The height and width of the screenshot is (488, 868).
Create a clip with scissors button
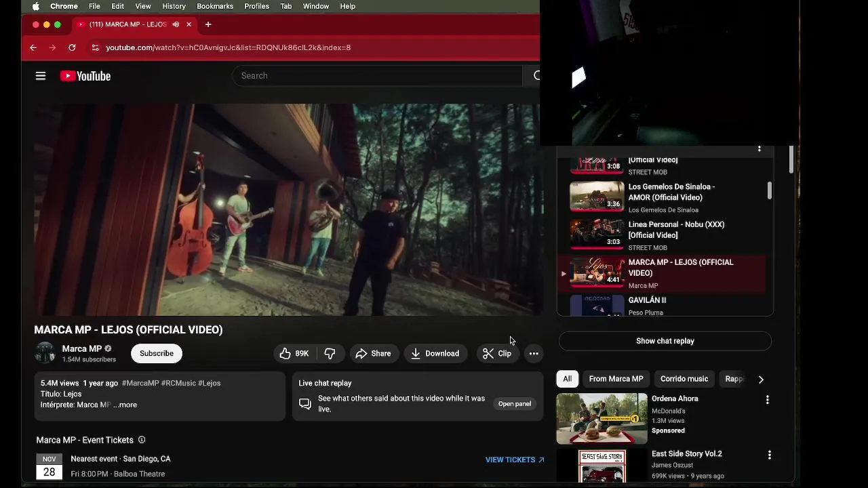tap(497, 353)
